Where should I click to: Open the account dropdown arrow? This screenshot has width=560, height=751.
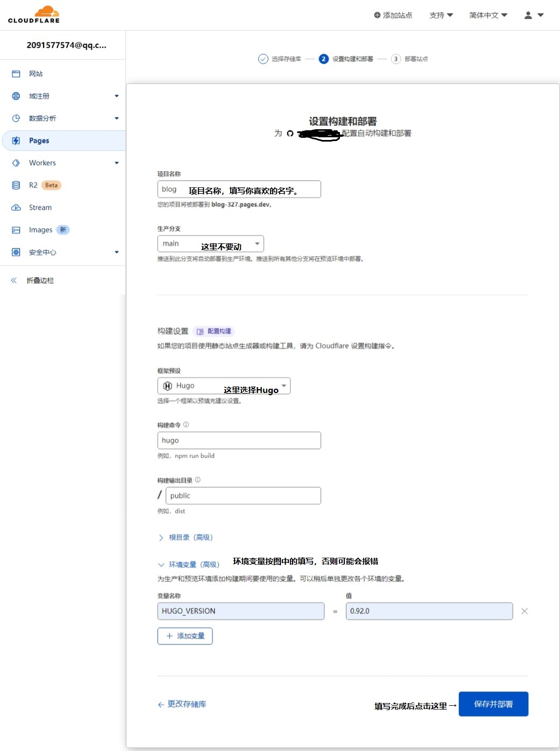point(541,15)
